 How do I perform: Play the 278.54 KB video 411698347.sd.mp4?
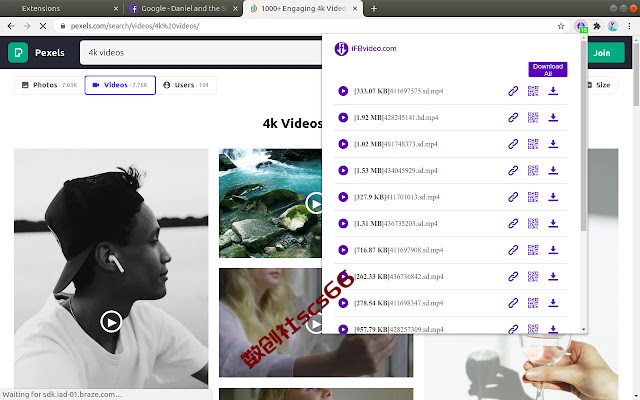click(343, 303)
